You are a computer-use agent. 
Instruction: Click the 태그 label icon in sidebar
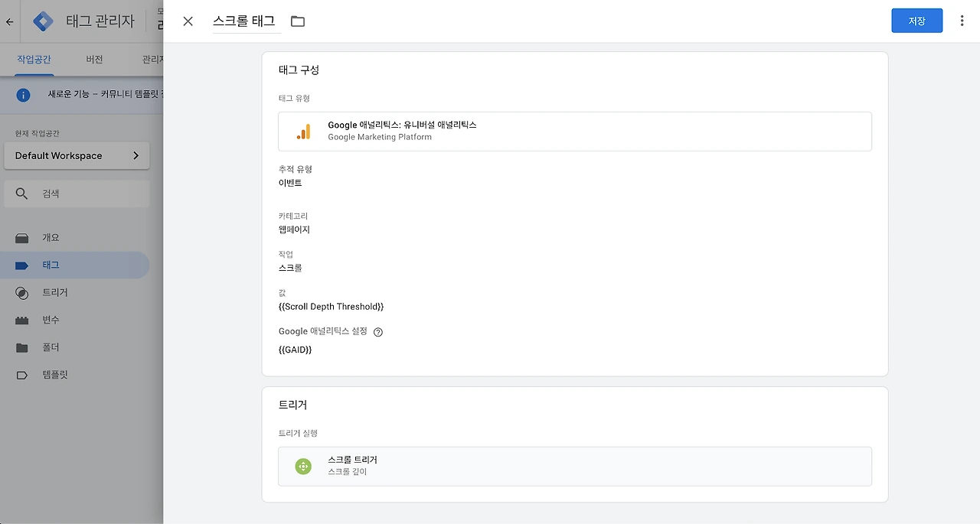(x=22, y=265)
